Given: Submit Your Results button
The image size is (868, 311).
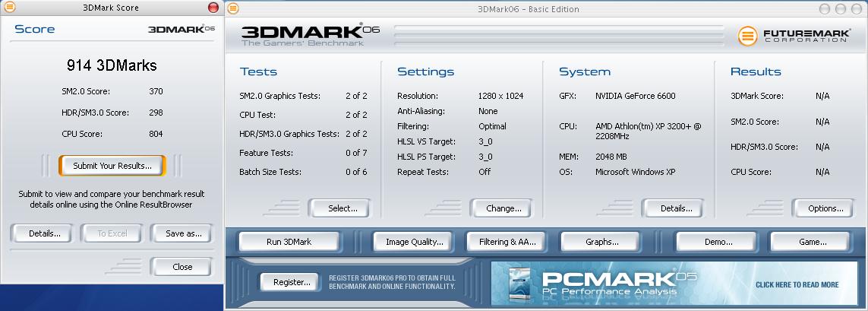Looking at the screenshot, I should 112,166.
